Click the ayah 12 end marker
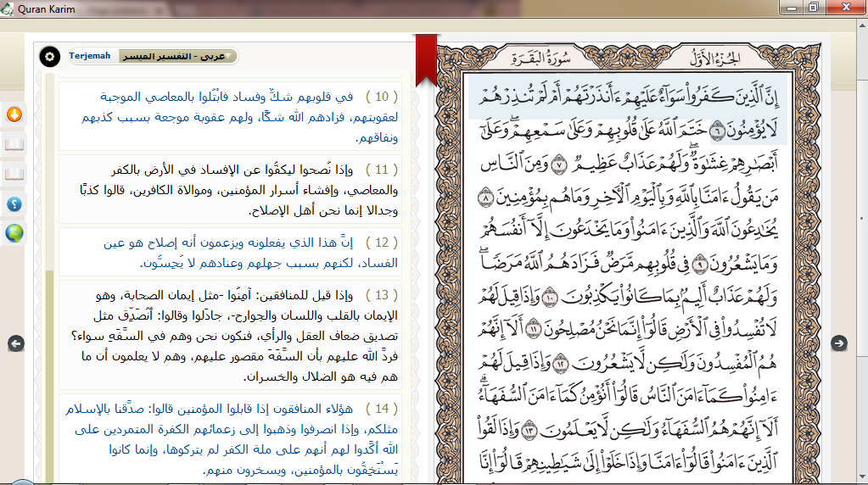The height and width of the screenshot is (485, 868). tap(560, 364)
